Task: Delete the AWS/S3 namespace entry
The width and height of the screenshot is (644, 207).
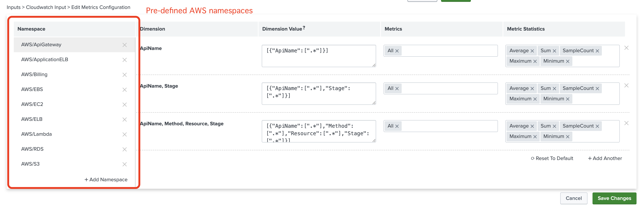Action: (124, 164)
